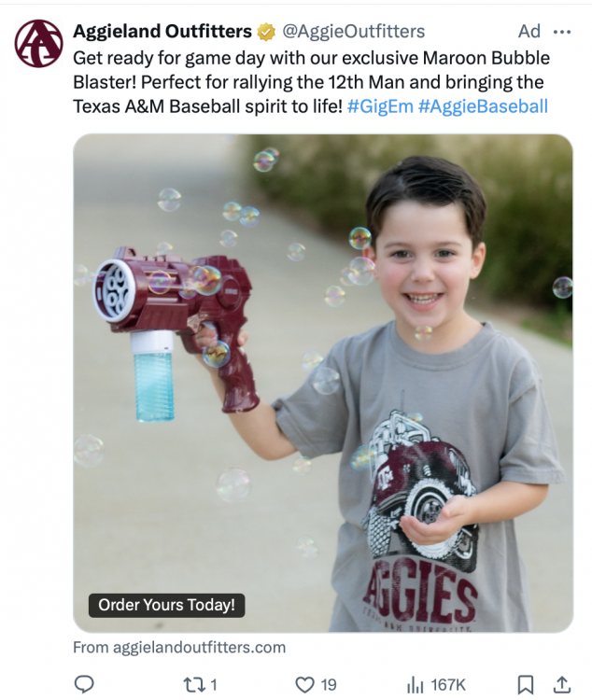The height and width of the screenshot is (700, 592).
Task: Open the three-dot more options menu
Action: [561, 32]
